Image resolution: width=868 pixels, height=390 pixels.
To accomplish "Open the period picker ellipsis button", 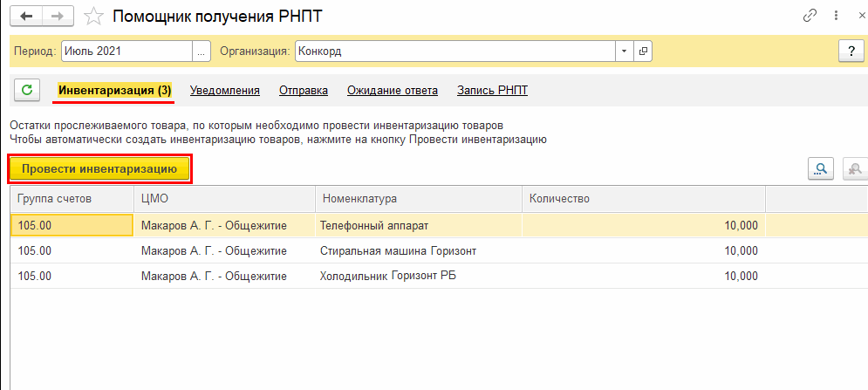I will pos(202,51).
